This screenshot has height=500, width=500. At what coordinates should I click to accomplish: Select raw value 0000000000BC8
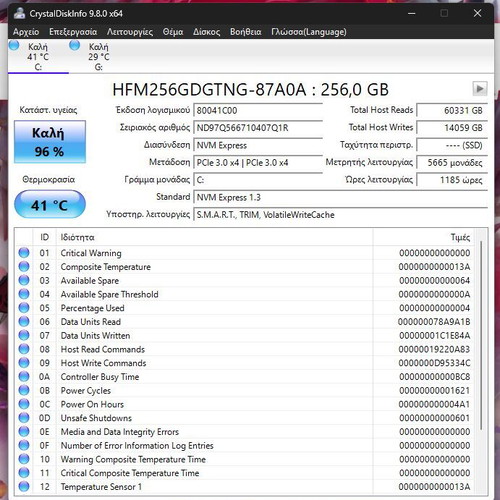click(x=435, y=377)
